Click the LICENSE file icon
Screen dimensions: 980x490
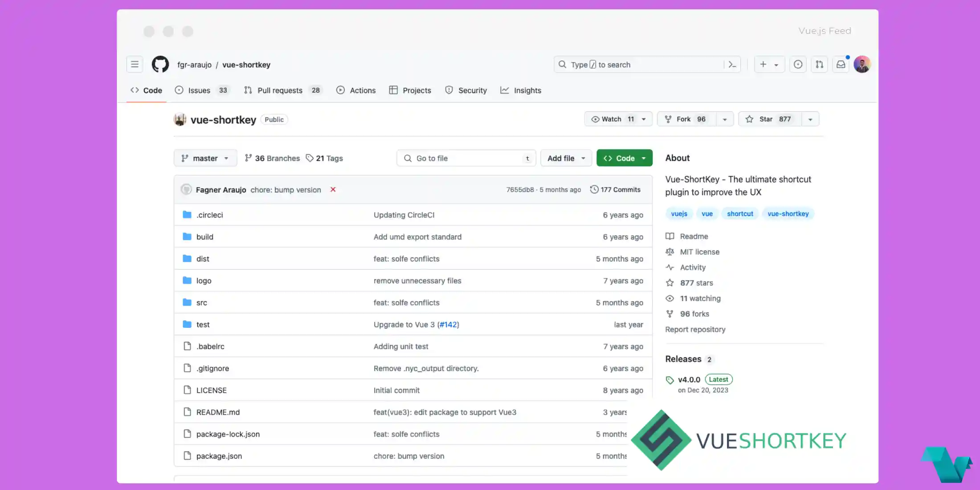tap(187, 390)
